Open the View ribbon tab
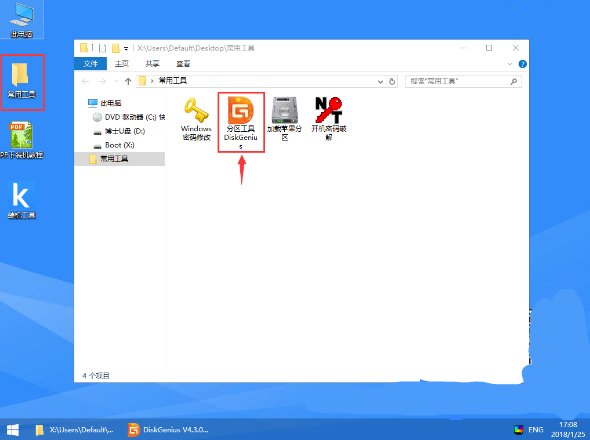 click(x=183, y=64)
